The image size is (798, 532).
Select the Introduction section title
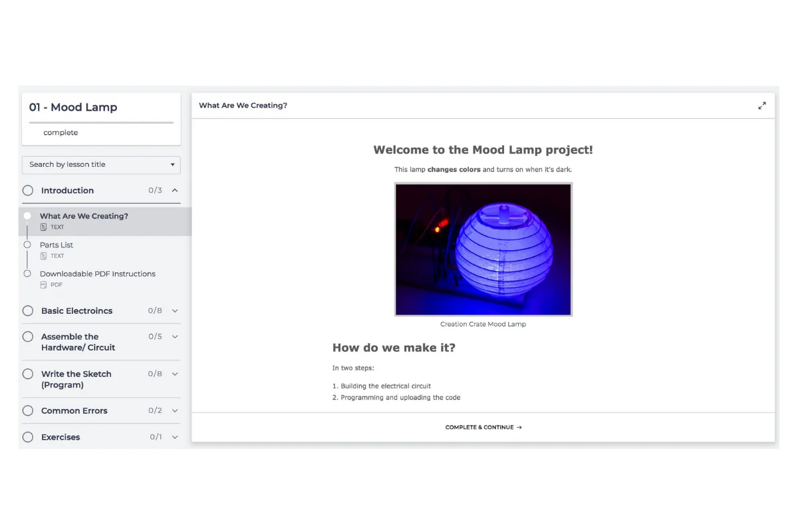[67, 190]
